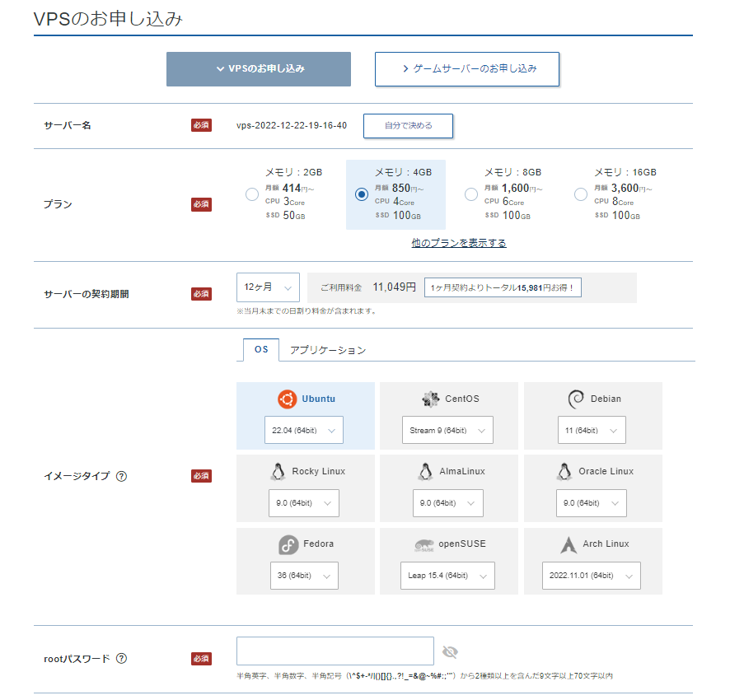
Task: Select the AlmaLinux penguin icon
Action: pos(425,472)
